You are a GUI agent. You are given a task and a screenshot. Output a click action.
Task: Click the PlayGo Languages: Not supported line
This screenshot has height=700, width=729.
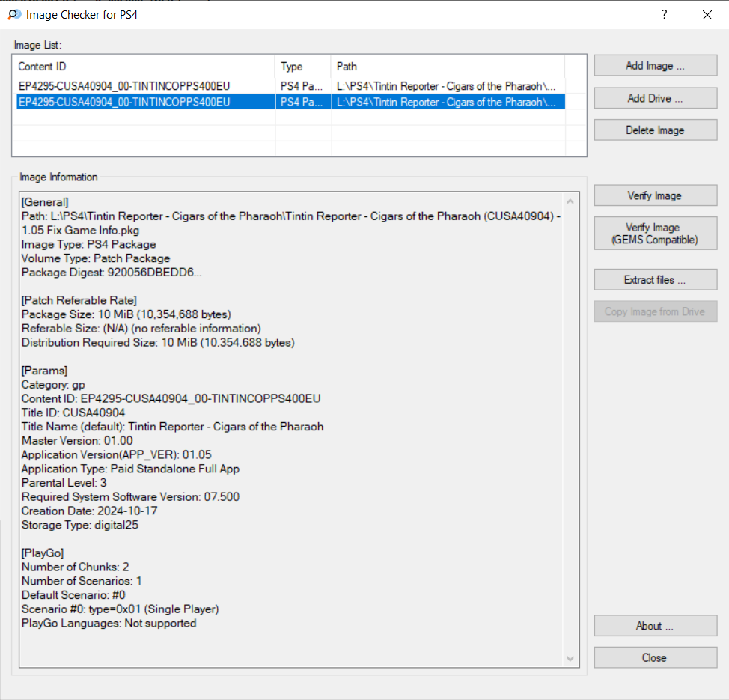click(109, 623)
